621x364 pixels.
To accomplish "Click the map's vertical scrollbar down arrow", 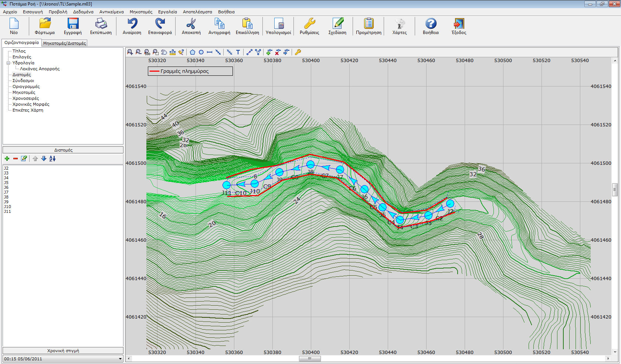I will [x=615, y=352].
